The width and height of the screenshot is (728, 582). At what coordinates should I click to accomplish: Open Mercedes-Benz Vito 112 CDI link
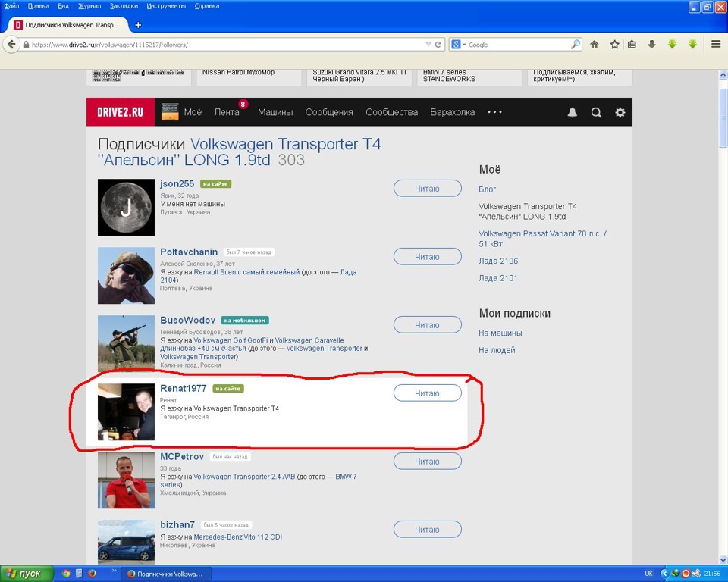pos(237,537)
